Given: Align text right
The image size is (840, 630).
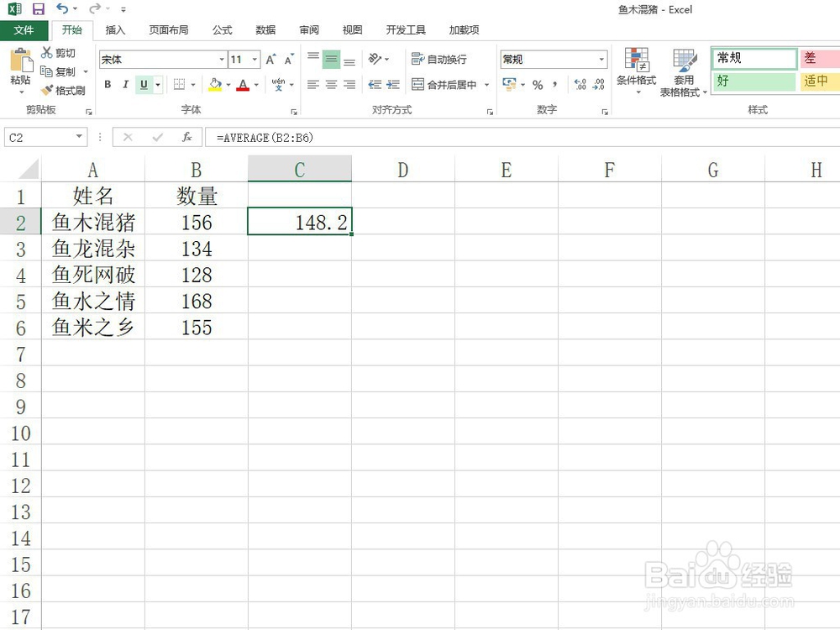Looking at the screenshot, I should point(349,84).
